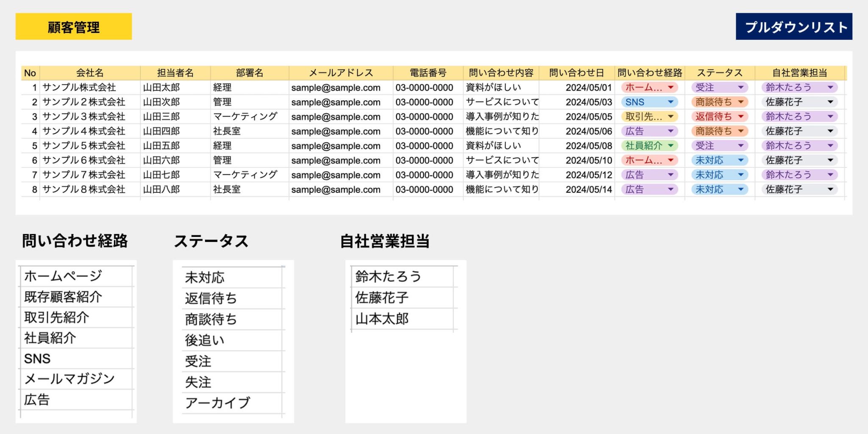Open row 7's 鈴木たろう sales rep dropdown
The width and height of the screenshot is (868, 434).
(799, 175)
